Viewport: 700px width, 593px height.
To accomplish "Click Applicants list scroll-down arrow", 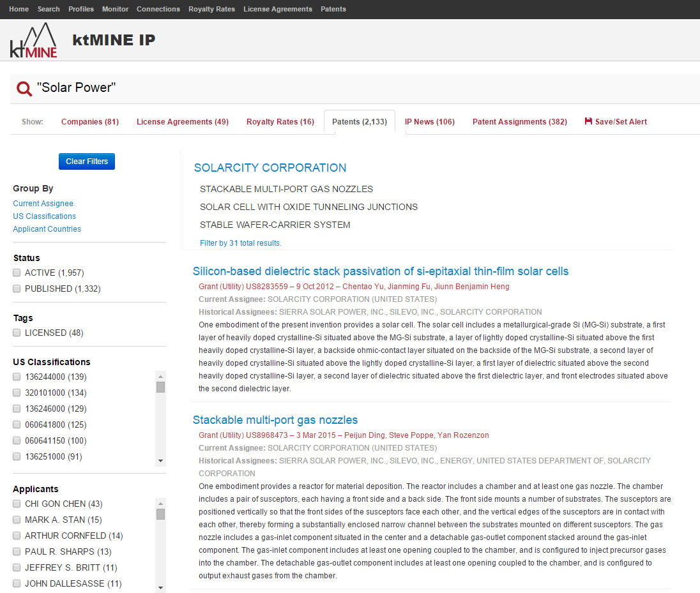I will (161, 588).
